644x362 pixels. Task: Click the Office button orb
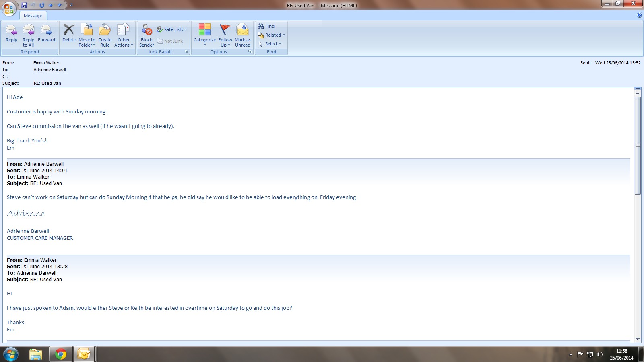(9, 8)
